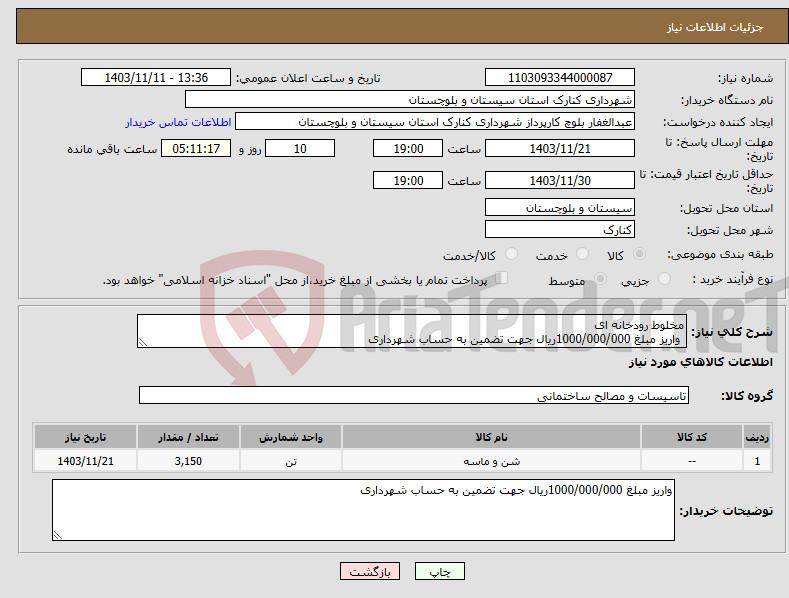
Task: Click the need date cell 1403/11/21 in table
Action: 86,461
